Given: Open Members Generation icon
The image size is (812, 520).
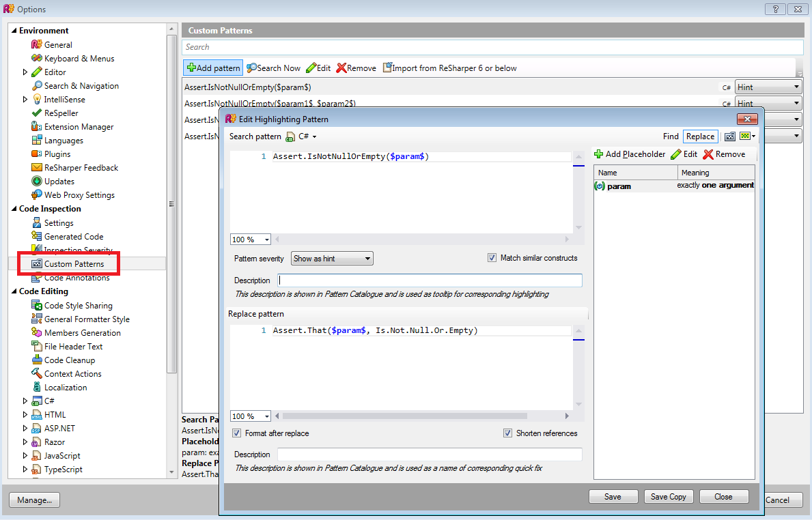Looking at the screenshot, I should point(36,332).
